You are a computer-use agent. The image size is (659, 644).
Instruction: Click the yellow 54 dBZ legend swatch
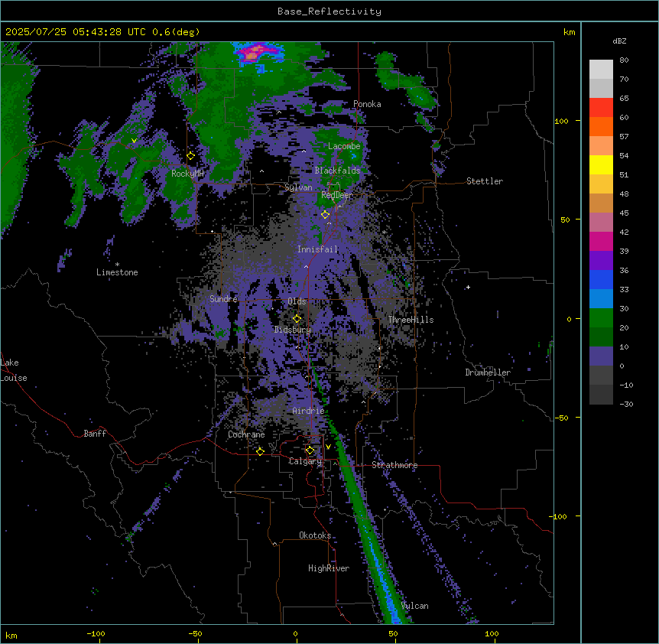[x=601, y=164]
